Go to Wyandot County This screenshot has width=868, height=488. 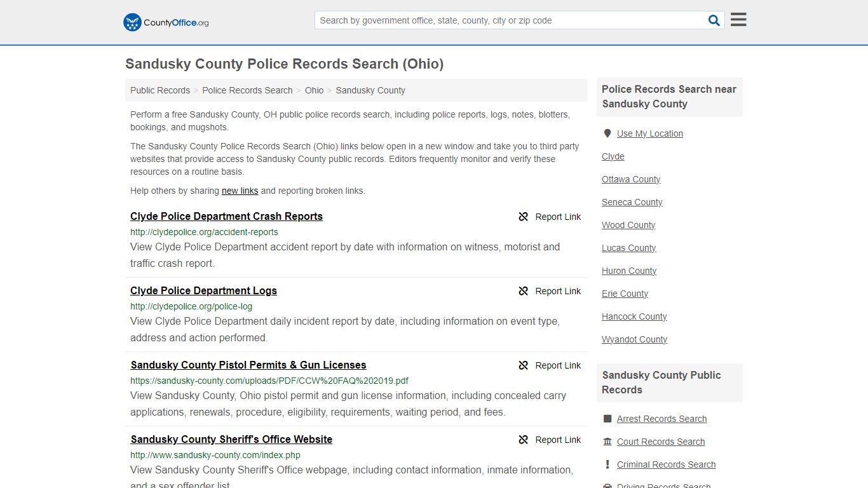634,339
